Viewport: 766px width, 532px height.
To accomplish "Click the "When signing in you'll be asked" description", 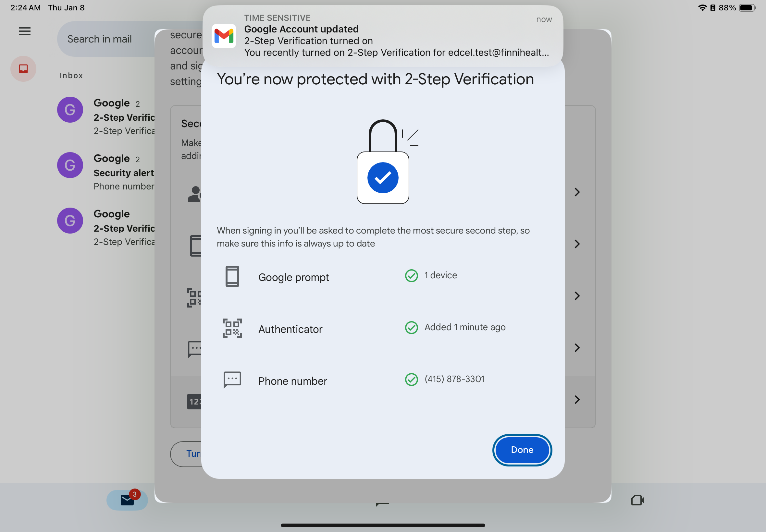I will pos(373,237).
